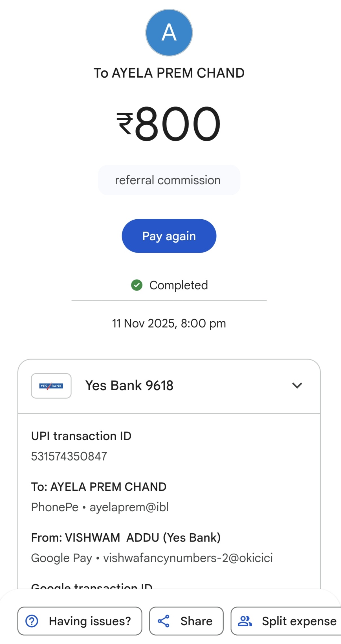Image resolution: width=341 pixels, height=644 pixels.
Task: Tap the ayelaprem@ibl UPI address
Action: 129,507
